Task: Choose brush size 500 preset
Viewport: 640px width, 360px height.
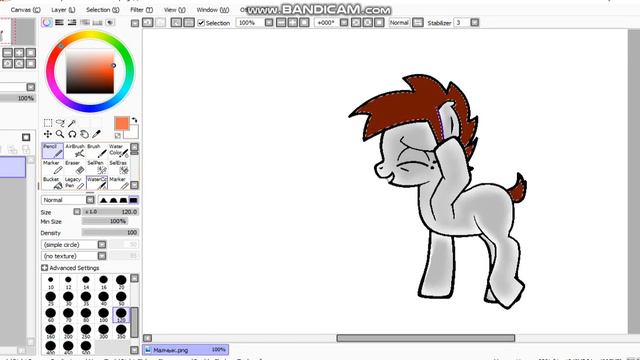Action: [86, 347]
